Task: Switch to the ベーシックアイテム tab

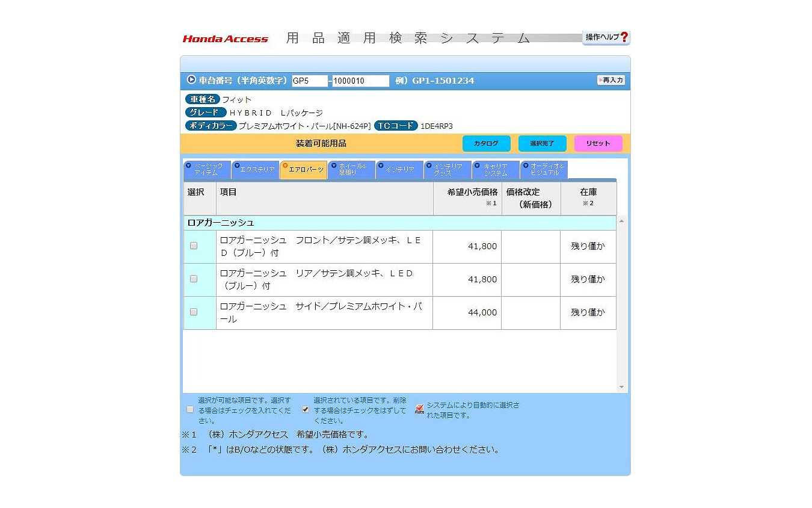Action: [207, 170]
